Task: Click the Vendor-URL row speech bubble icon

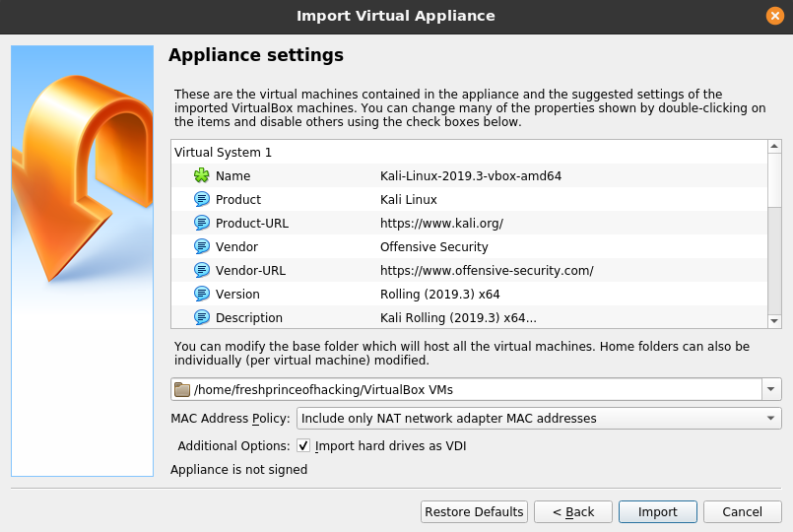Action: point(201,271)
